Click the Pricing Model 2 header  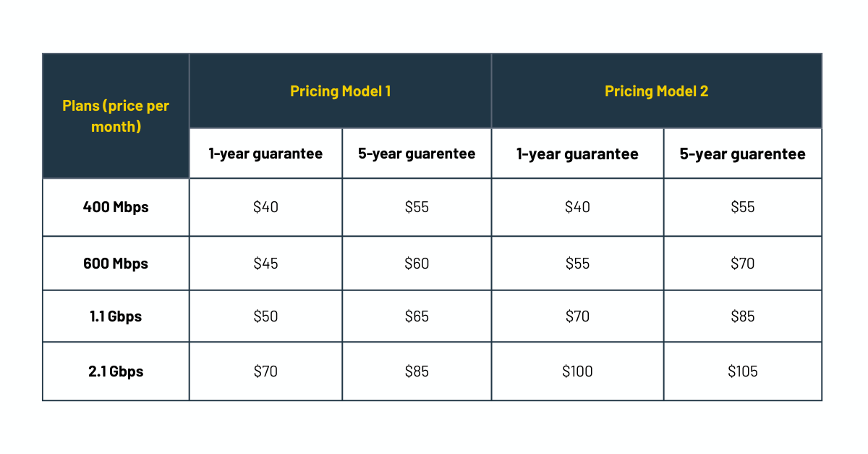click(656, 91)
